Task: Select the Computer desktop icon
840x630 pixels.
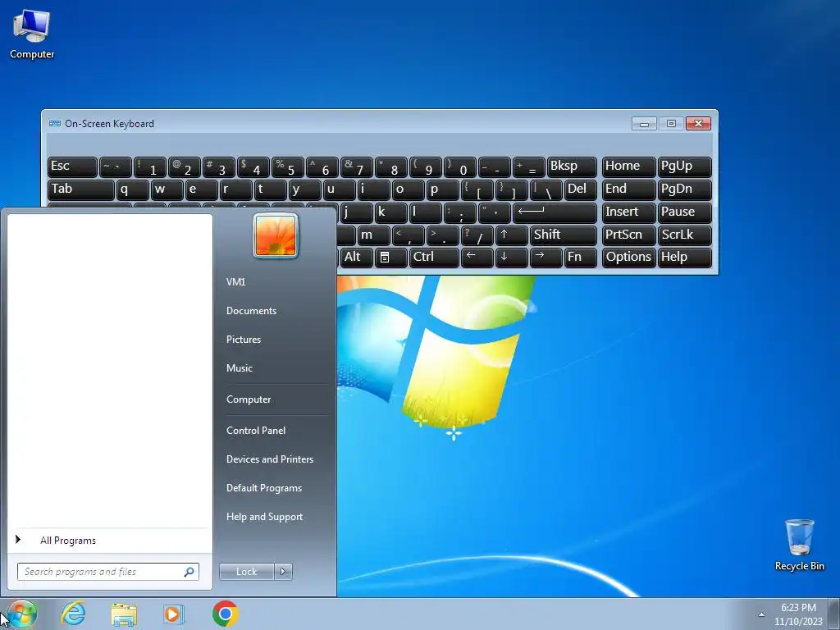Action: click(32, 34)
